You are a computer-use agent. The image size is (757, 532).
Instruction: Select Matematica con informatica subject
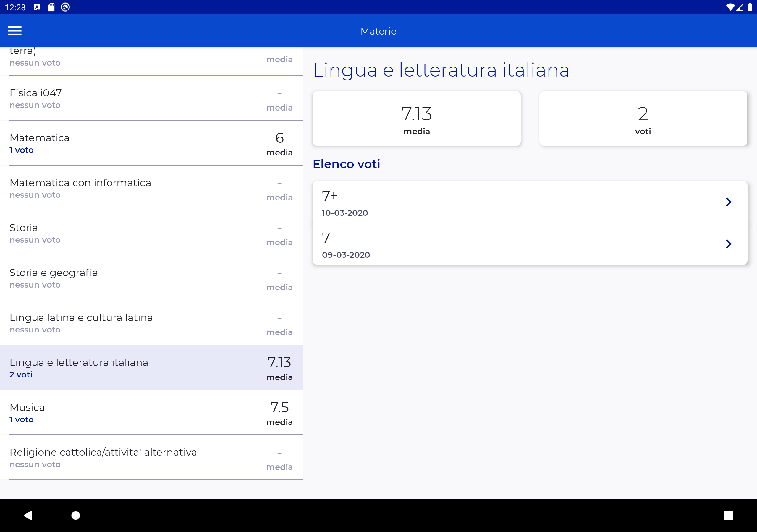[x=151, y=188]
